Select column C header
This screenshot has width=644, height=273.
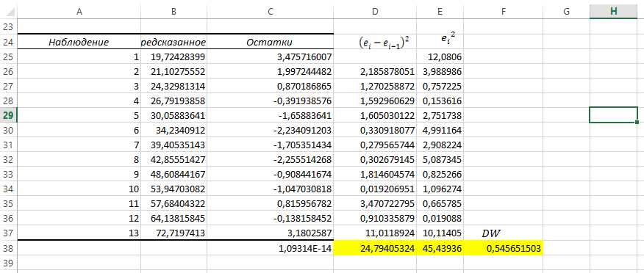[x=270, y=12]
